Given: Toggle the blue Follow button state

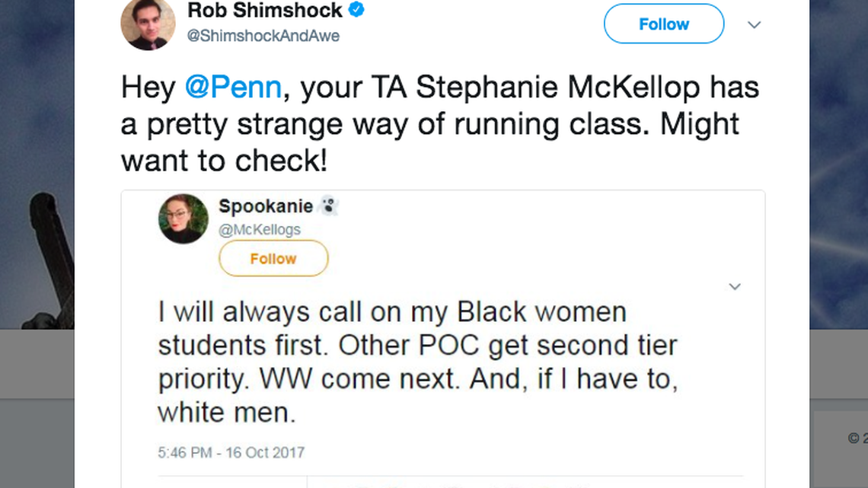Looking at the screenshot, I should [x=663, y=24].
